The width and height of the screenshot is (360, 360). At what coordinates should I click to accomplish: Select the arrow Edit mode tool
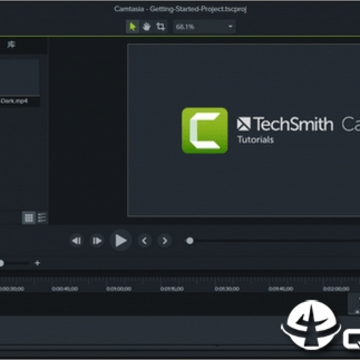pyautogui.click(x=133, y=27)
